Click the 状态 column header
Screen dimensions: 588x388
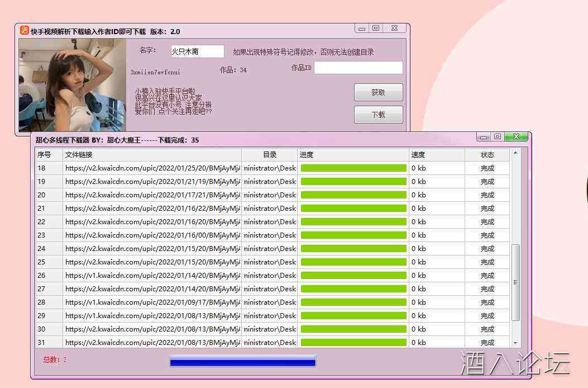tap(487, 155)
